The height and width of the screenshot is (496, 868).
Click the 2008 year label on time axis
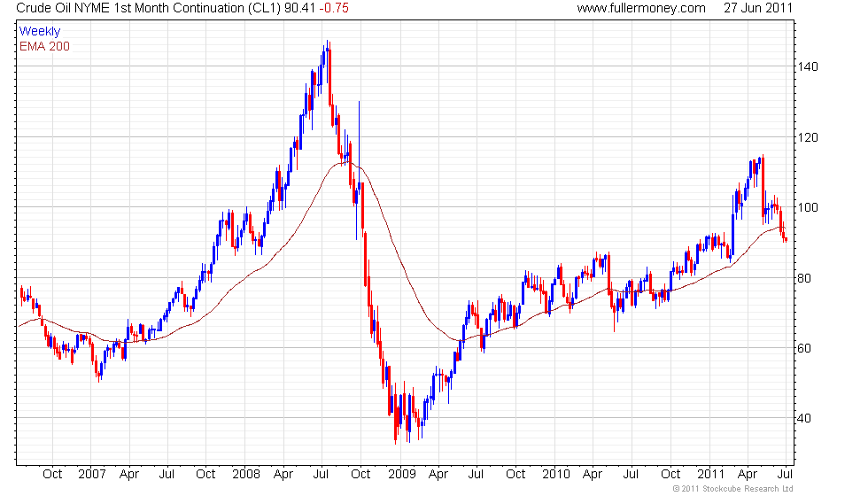tap(246, 475)
